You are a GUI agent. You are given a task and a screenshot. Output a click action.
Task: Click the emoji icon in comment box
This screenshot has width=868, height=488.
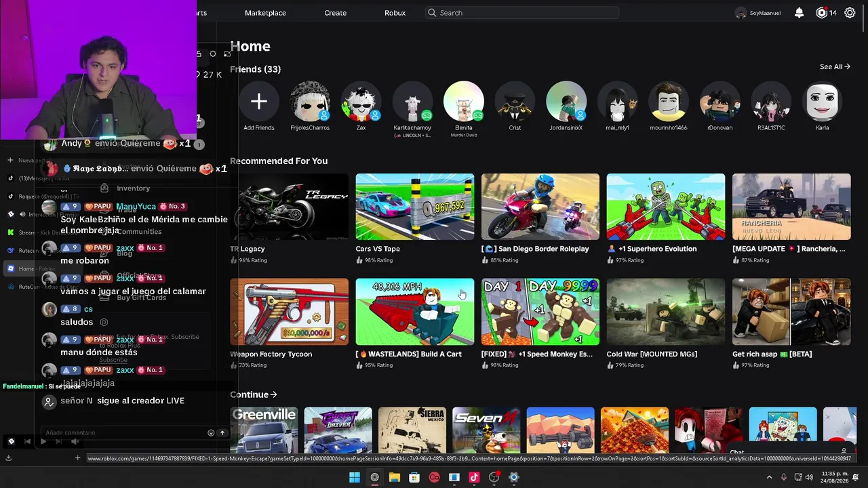point(211,432)
